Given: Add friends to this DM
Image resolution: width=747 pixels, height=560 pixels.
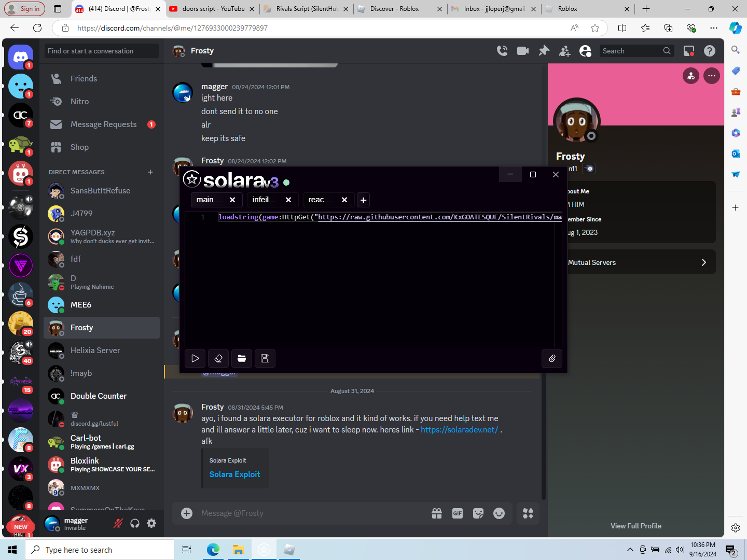Looking at the screenshot, I should (x=564, y=51).
